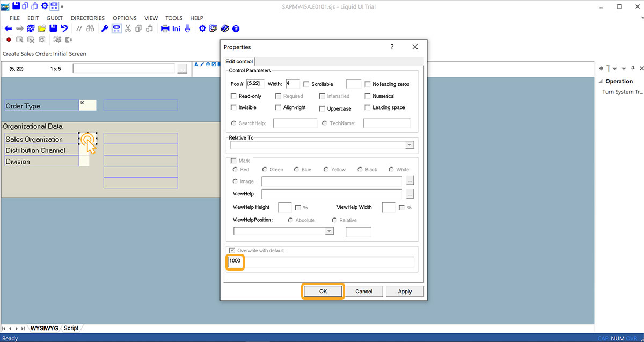This screenshot has width=644, height=342.
Task: Open the Ini settings icon
Action: point(177,29)
